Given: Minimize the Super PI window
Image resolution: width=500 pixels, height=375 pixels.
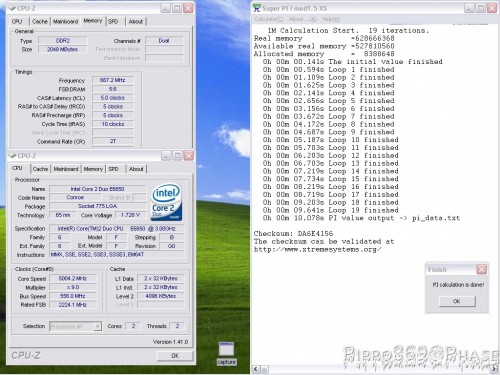Looking at the screenshot, I should [x=469, y=8].
